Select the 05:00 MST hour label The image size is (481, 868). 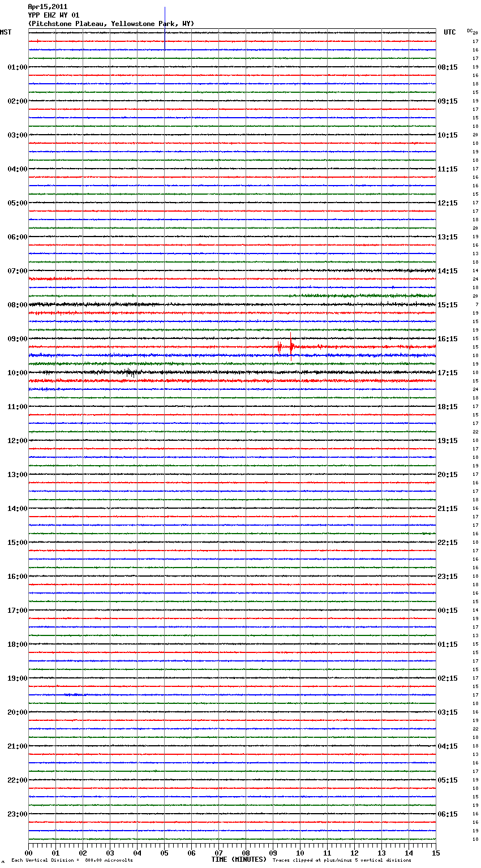click(x=18, y=203)
